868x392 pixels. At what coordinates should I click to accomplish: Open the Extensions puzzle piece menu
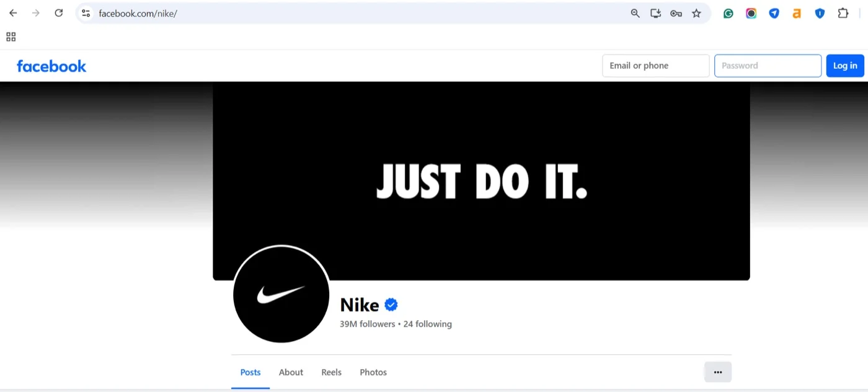click(x=843, y=13)
